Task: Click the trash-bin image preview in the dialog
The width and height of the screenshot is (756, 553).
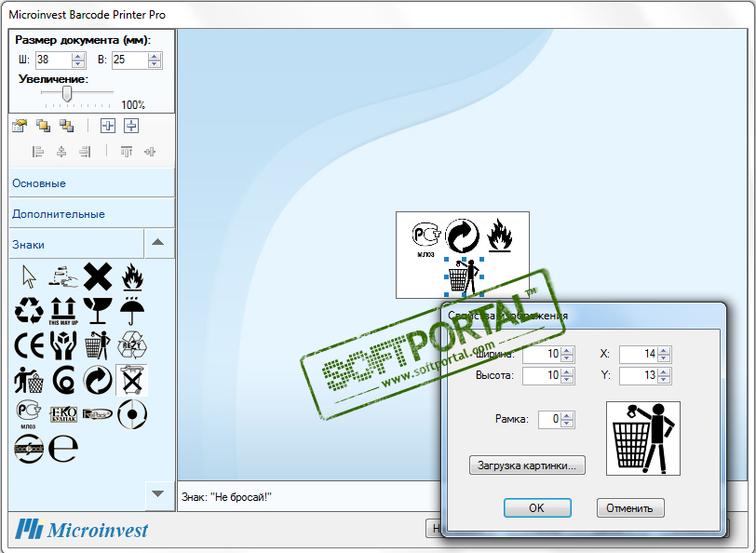Action: pos(643,438)
